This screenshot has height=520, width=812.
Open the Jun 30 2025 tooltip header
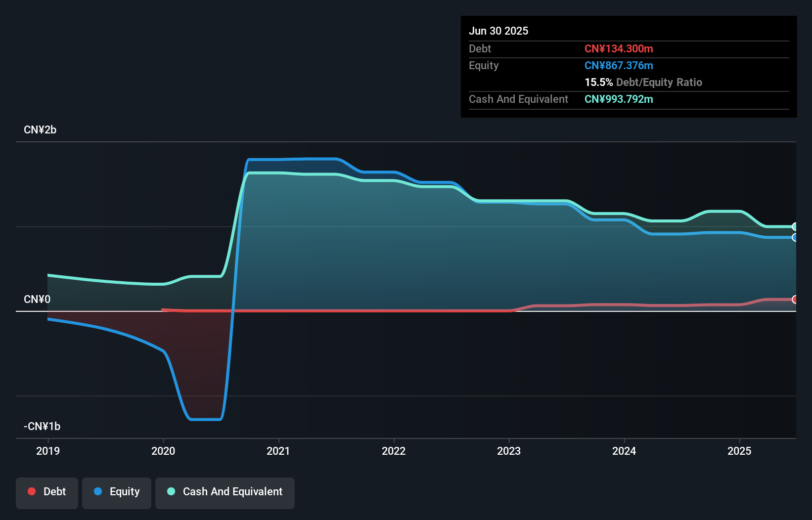[x=499, y=31]
